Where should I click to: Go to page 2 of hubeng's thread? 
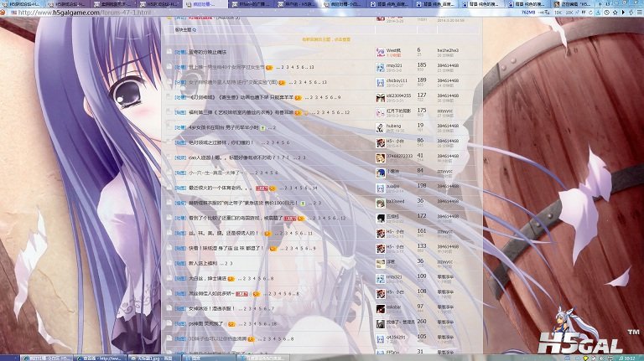click(274, 128)
